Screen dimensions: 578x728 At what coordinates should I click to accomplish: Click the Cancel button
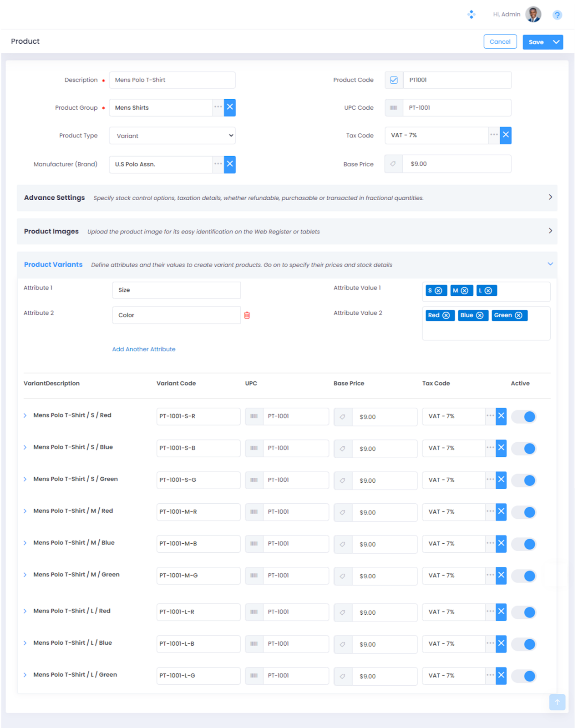point(500,41)
